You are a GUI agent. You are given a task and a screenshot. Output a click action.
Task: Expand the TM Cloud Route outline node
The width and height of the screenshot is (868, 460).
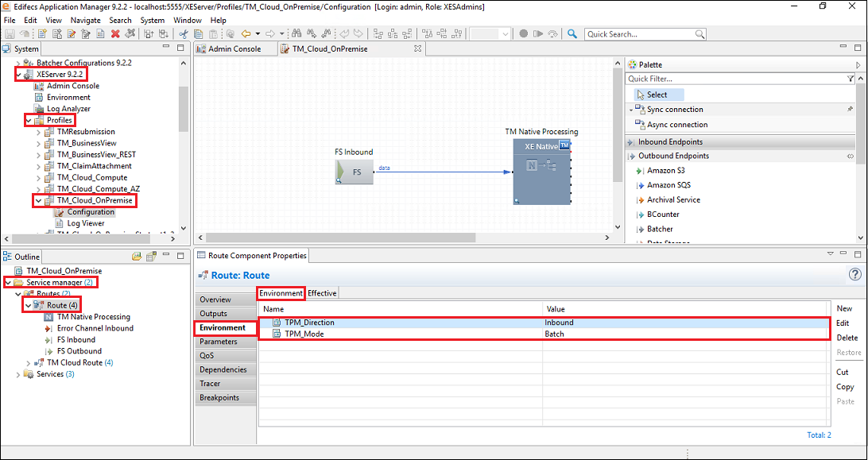coord(29,362)
